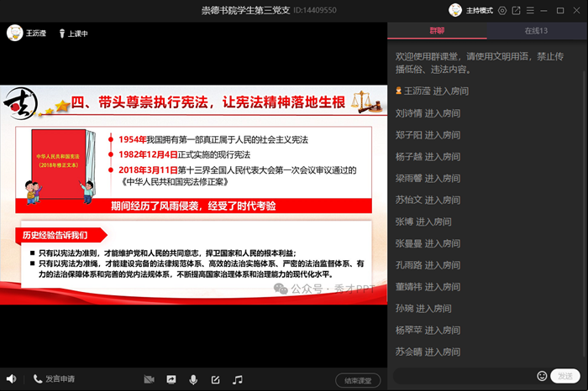
Task: Switch to the 群聊 tab
Action: coord(438,31)
